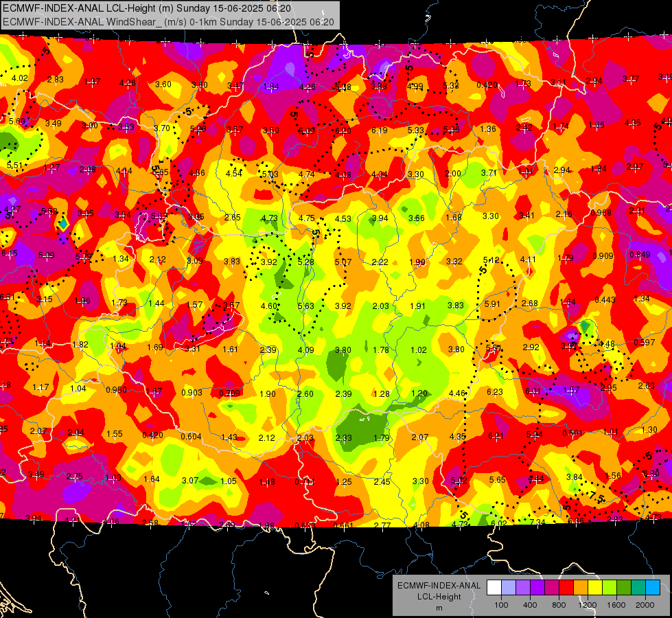
Task: Select the value 6.01
Action: tap(533, 391)
